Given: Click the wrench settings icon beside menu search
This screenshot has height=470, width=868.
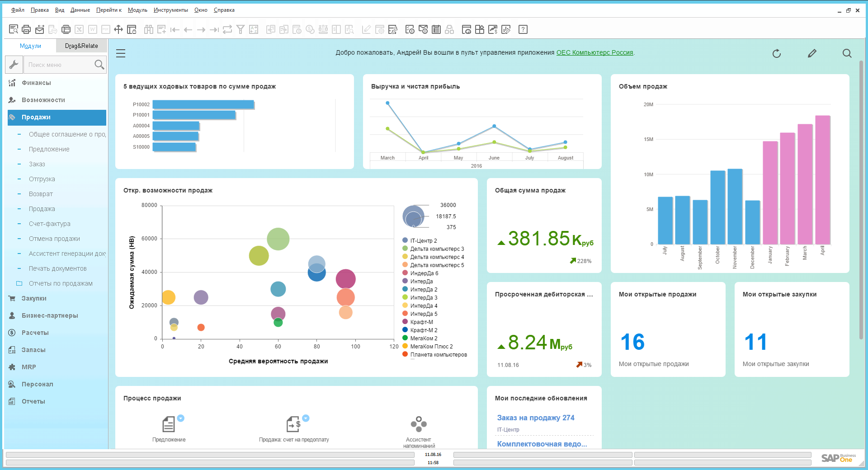Looking at the screenshot, I should 14,65.
